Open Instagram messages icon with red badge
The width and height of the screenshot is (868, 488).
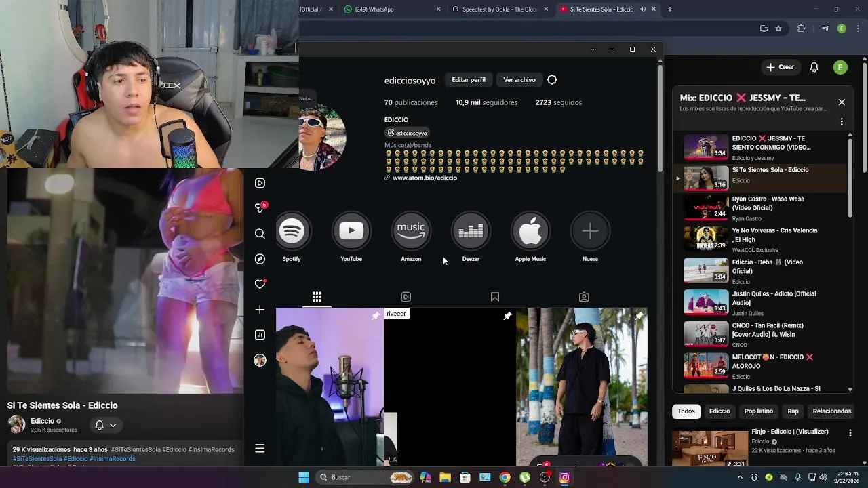pyautogui.click(x=260, y=207)
